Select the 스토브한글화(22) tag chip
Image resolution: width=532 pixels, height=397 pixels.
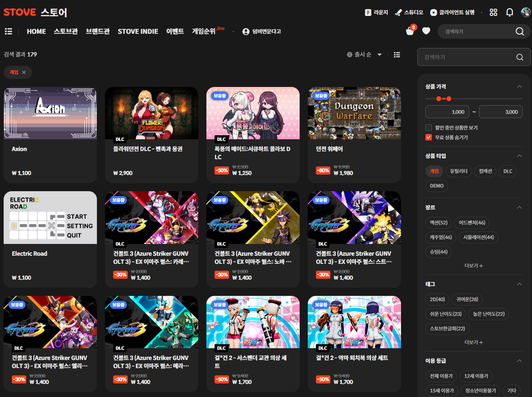(x=447, y=329)
